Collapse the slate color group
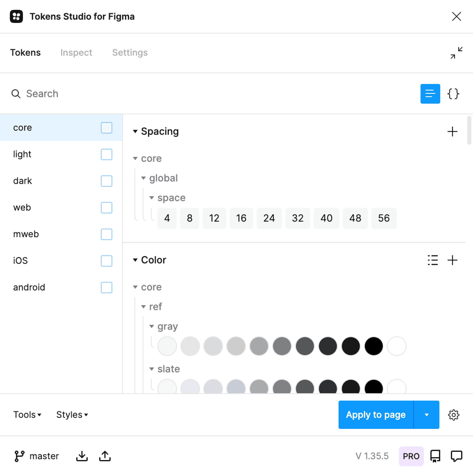Viewport: 473px width, 476px height. tap(152, 369)
